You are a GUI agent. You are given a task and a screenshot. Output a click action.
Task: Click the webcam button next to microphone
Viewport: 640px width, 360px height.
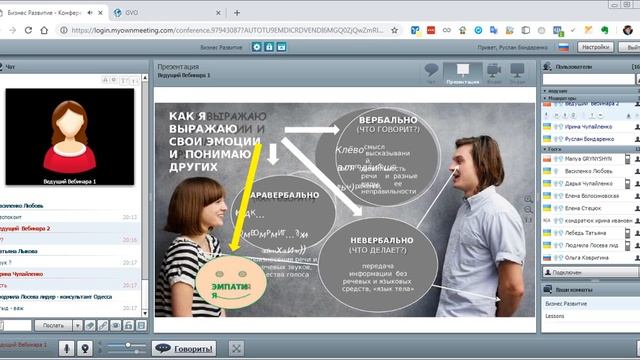click(85, 348)
